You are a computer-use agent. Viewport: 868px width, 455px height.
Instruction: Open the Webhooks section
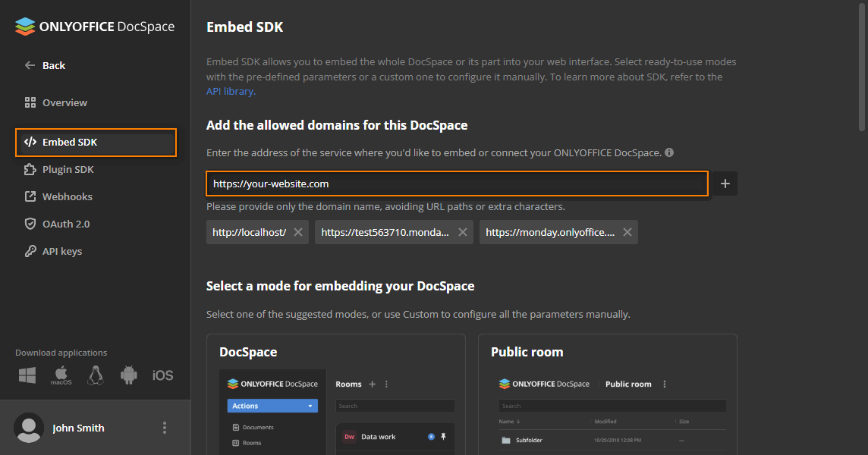[x=58, y=196]
